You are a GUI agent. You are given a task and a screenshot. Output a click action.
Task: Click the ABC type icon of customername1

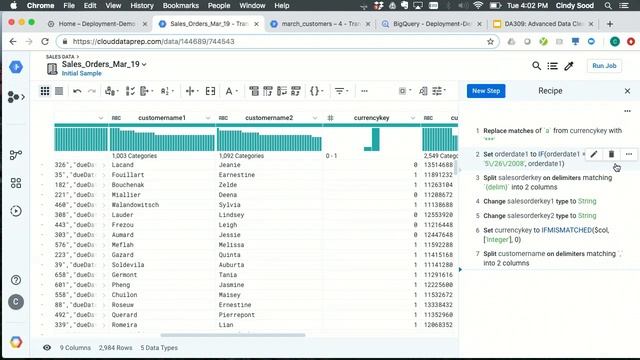tap(116, 118)
